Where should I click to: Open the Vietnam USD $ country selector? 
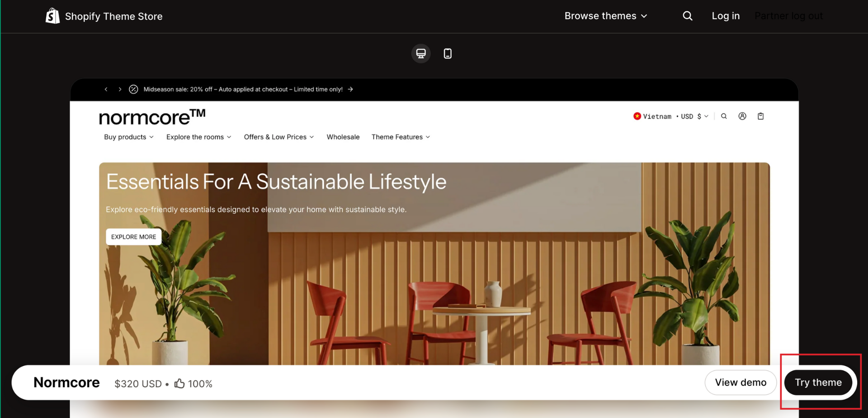point(671,116)
